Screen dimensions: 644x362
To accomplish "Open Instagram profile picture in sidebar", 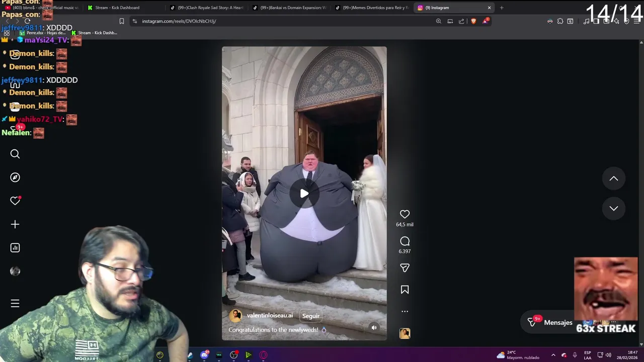I will [15, 271].
